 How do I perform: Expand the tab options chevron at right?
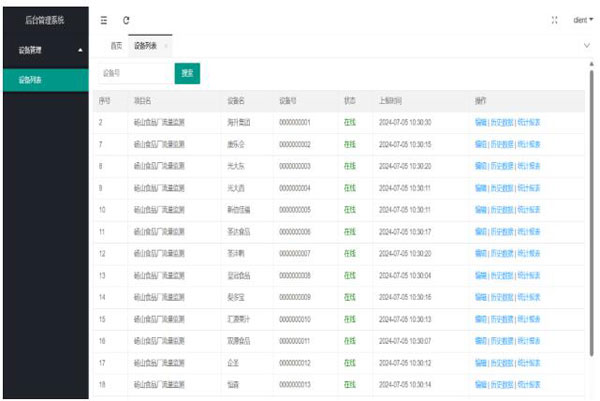coord(586,46)
